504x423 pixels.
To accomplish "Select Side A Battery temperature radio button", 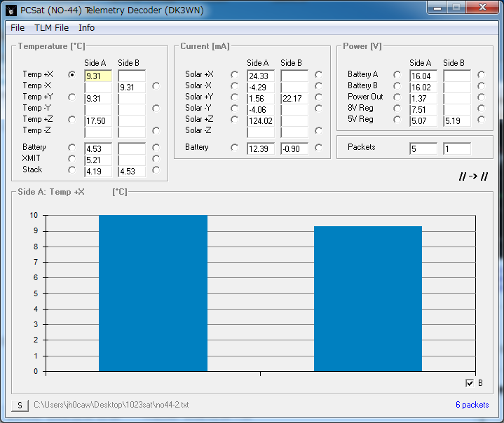I will coord(72,148).
